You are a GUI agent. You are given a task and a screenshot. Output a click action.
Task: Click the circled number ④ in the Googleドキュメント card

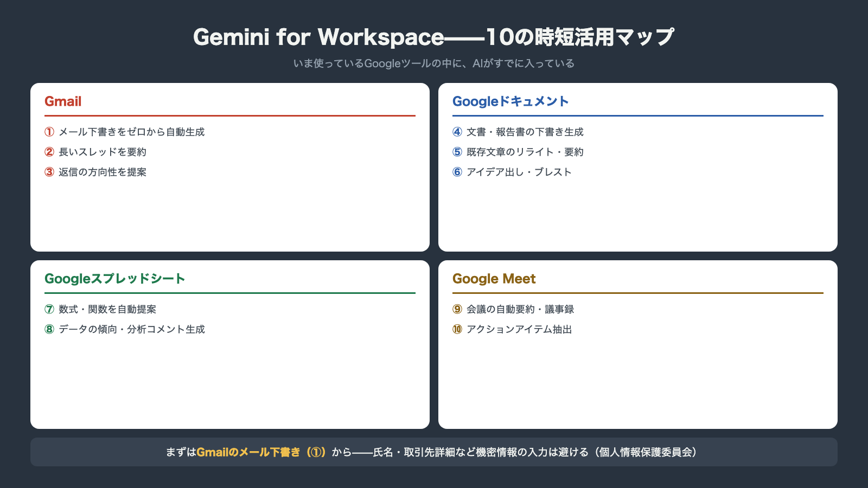coord(457,132)
